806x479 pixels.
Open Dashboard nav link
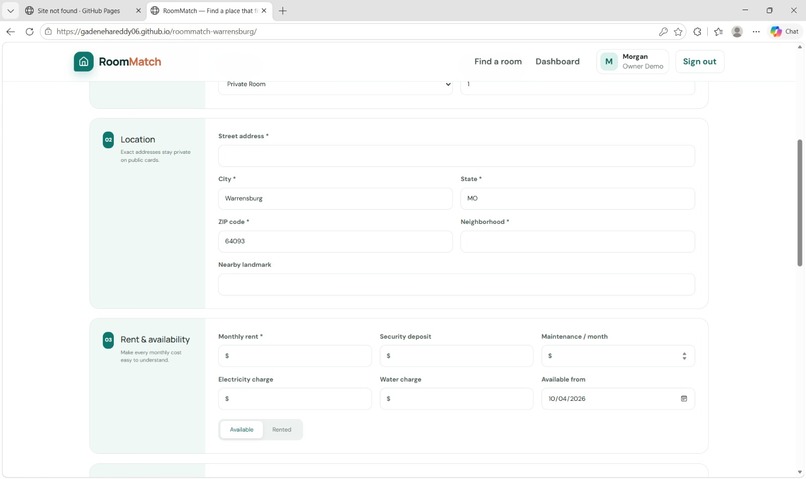pos(557,62)
